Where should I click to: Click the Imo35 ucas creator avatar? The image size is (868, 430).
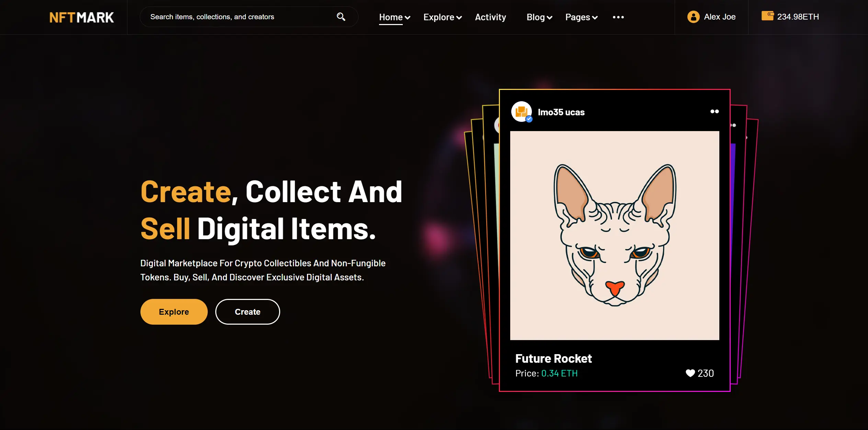pyautogui.click(x=521, y=112)
